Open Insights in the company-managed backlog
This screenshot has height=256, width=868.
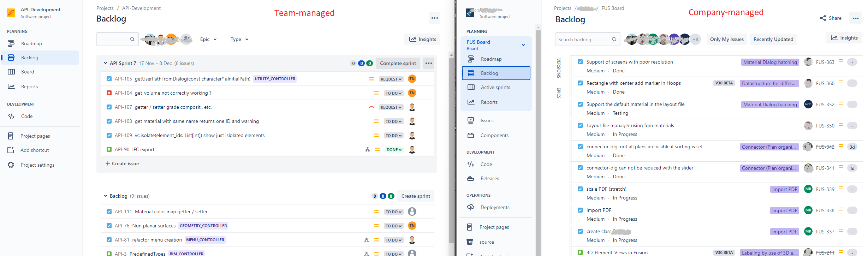[844, 38]
